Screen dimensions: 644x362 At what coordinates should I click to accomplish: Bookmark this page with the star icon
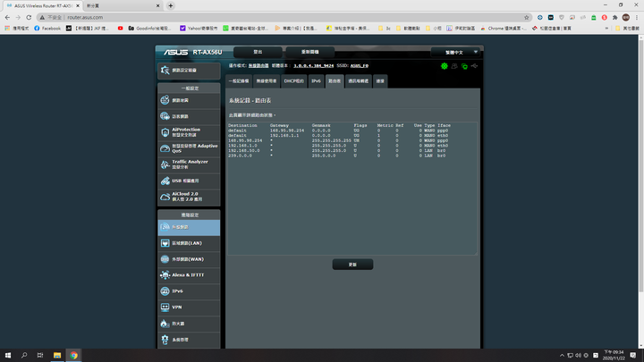coord(527,17)
